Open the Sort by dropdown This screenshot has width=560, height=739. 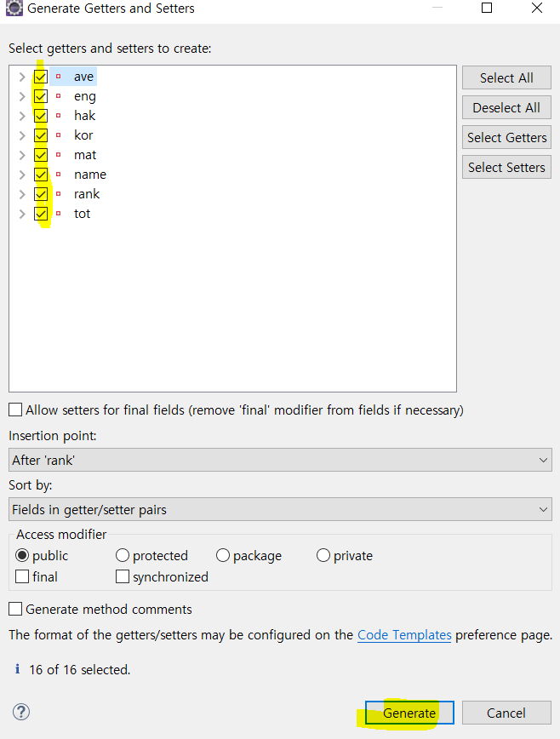(280, 509)
